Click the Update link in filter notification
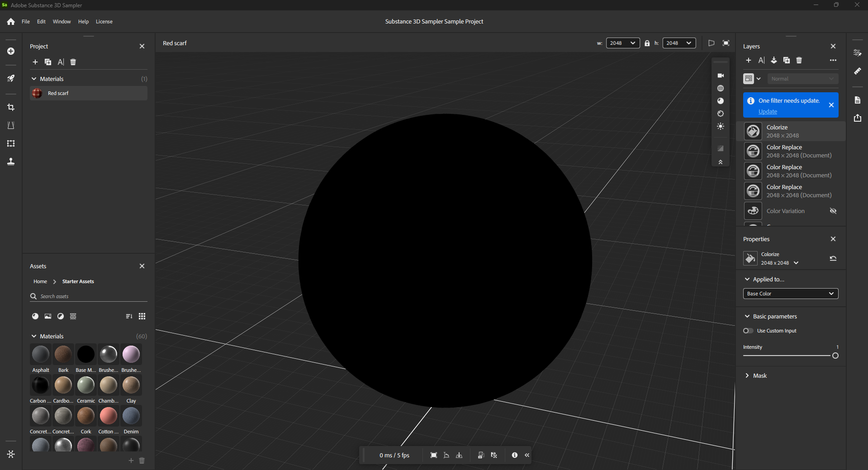 [768, 111]
